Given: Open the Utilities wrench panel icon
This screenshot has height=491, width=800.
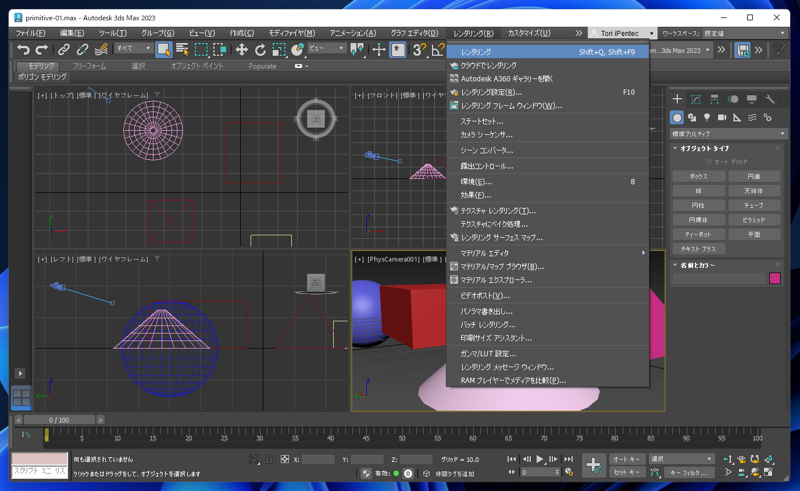Looking at the screenshot, I should (770, 99).
